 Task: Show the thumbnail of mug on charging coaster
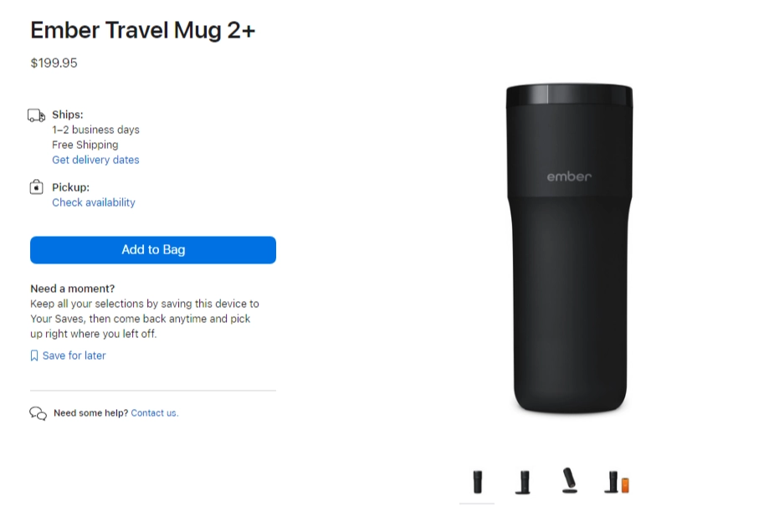click(523, 482)
